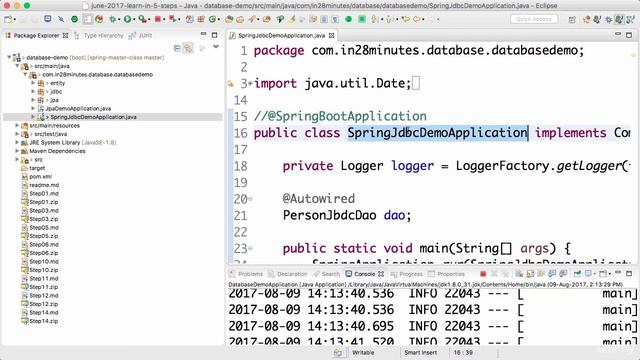This screenshot has height=360, width=640.
Task: Select readme.md in the project tree
Action: click(44, 185)
